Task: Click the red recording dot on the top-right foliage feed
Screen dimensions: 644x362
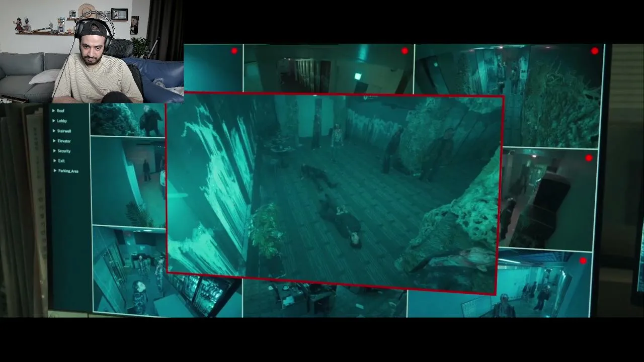Action: pos(595,51)
